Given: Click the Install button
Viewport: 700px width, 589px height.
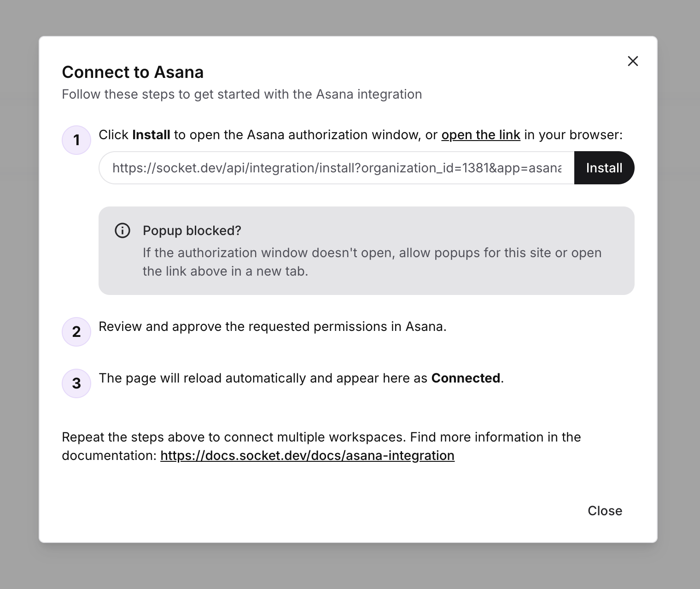Looking at the screenshot, I should (604, 168).
